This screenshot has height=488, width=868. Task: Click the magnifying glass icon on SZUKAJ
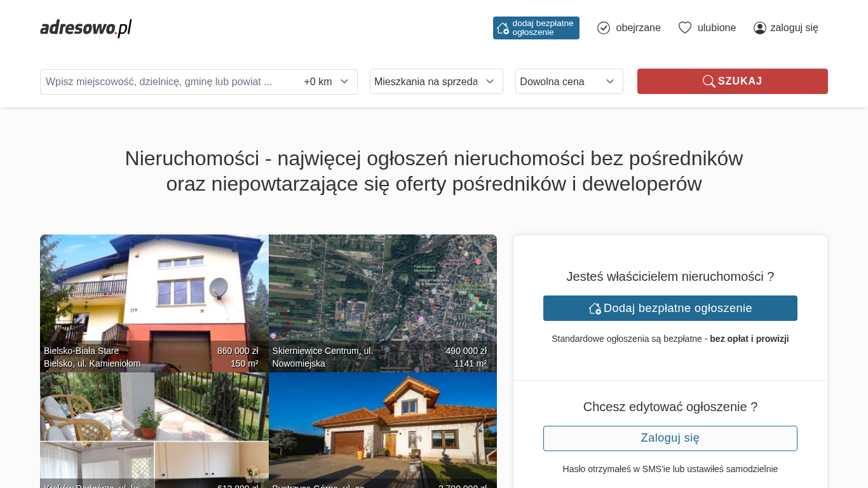click(x=709, y=81)
